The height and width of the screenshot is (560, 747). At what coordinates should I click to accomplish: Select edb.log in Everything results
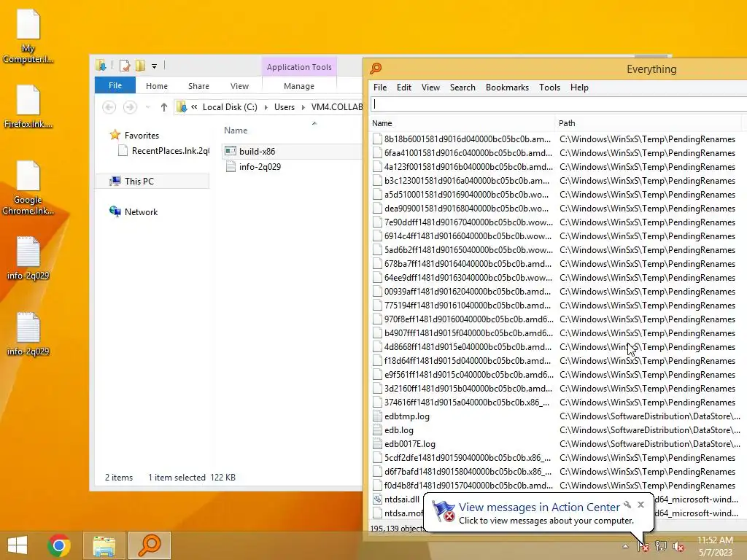tap(399, 430)
